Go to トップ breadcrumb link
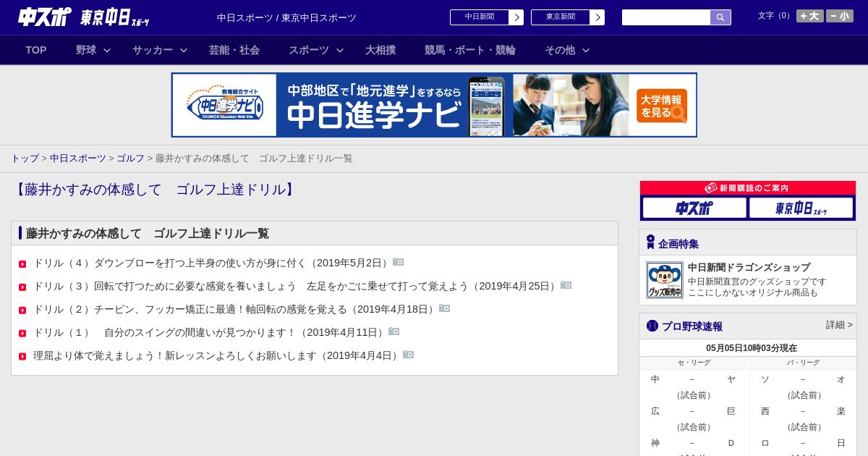Viewport: 868px width, 456px height. 25,159
